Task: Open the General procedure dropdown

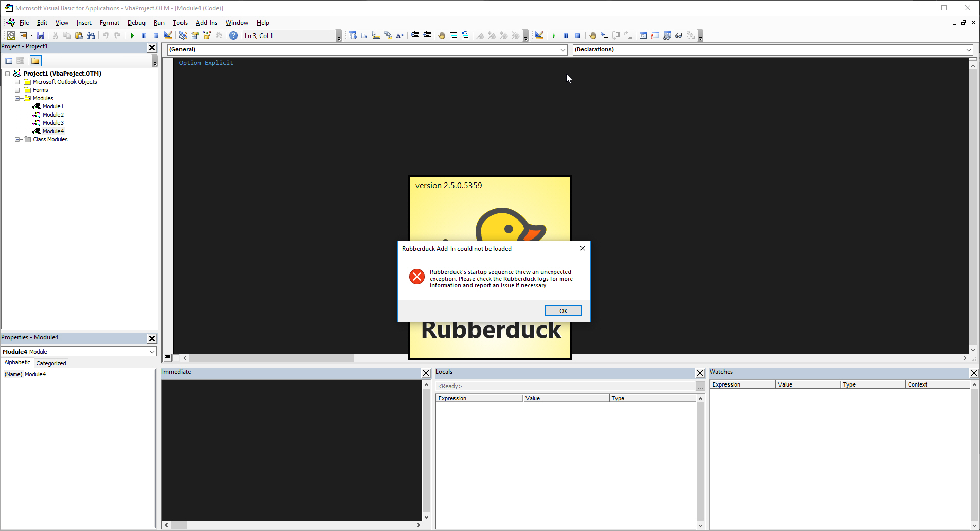Action: (x=562, y=49)
